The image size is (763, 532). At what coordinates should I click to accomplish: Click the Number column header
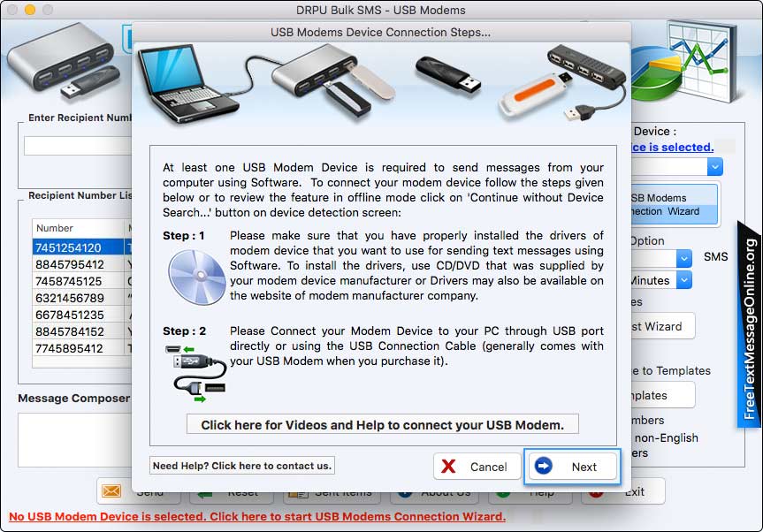tap(78, 228)
